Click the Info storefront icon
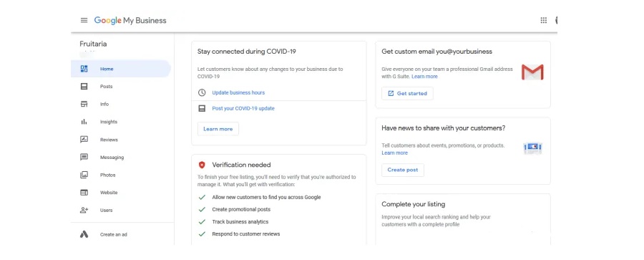 84,104
